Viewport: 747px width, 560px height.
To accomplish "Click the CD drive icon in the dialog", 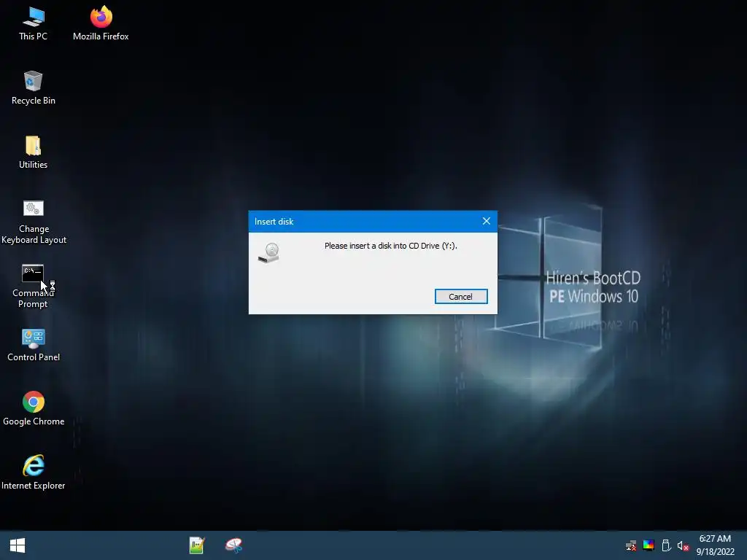I will click(x=269, y=253).
